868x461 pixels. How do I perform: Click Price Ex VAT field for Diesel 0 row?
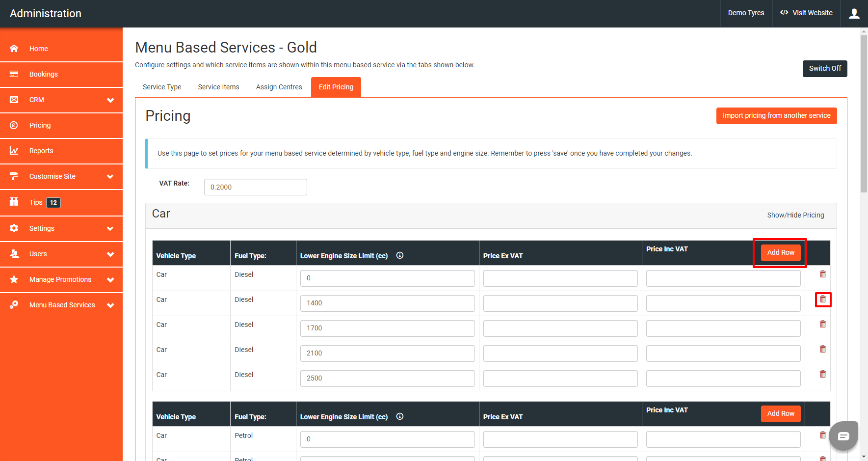click(560, 278)
